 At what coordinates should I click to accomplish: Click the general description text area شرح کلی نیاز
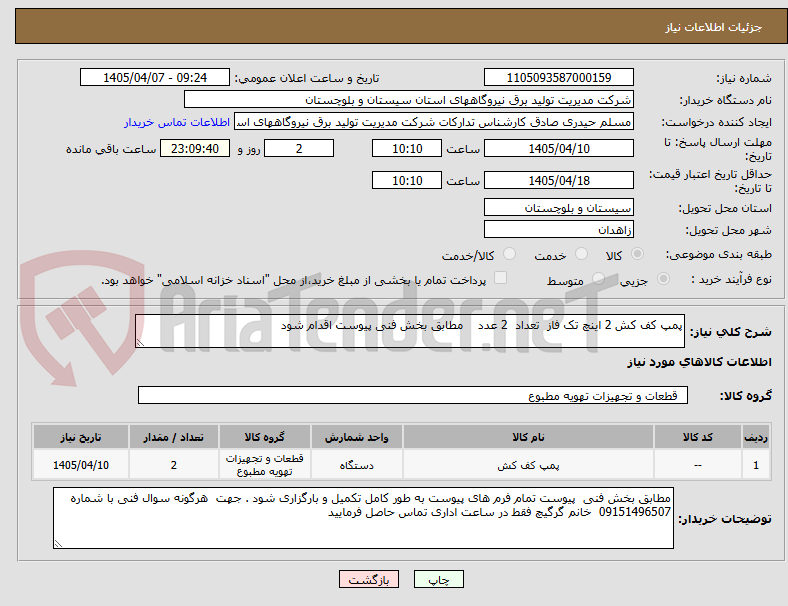410,331
